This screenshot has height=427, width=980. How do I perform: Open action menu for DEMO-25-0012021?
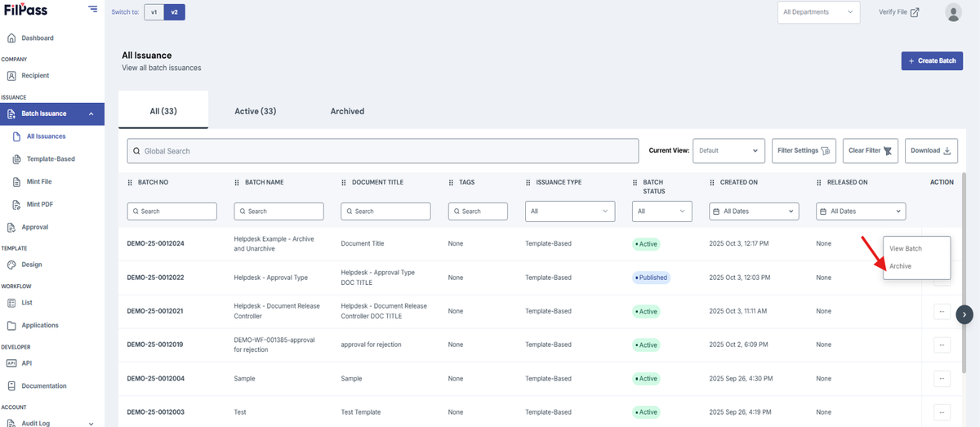pos(942,311)
